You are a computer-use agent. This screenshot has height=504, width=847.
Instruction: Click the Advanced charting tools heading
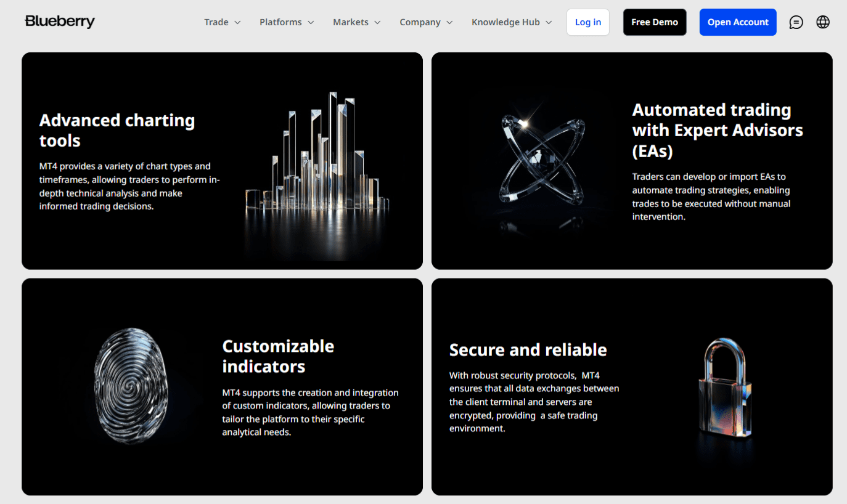[x=117, y=130]
